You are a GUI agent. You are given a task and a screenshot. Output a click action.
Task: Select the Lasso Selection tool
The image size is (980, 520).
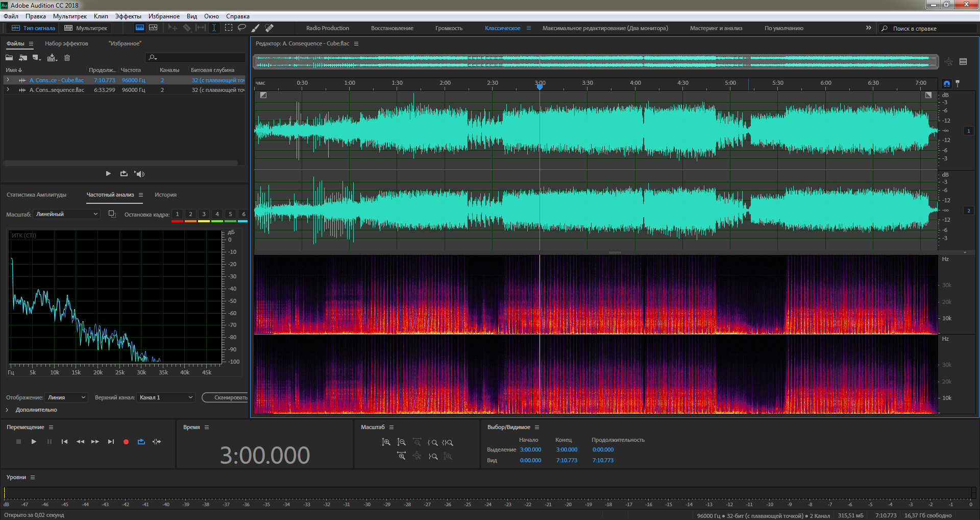242,28
